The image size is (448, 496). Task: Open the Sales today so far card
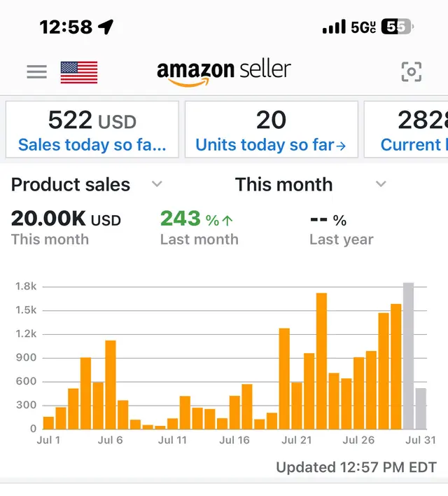click(x=92, y=130)
